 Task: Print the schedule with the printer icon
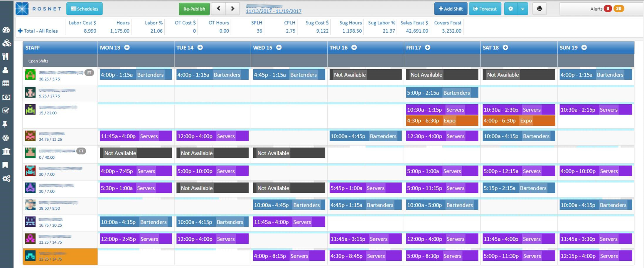point(540,9)
